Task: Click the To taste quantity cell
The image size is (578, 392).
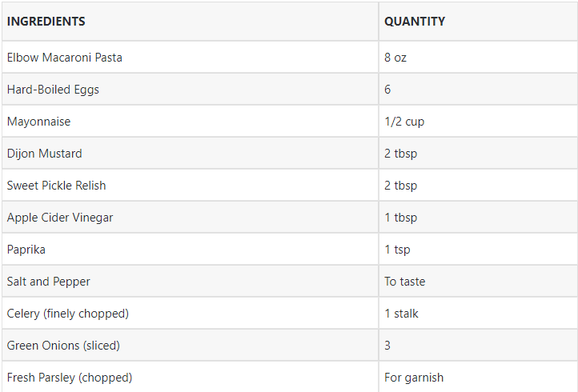Action: [x=405, y=282]
